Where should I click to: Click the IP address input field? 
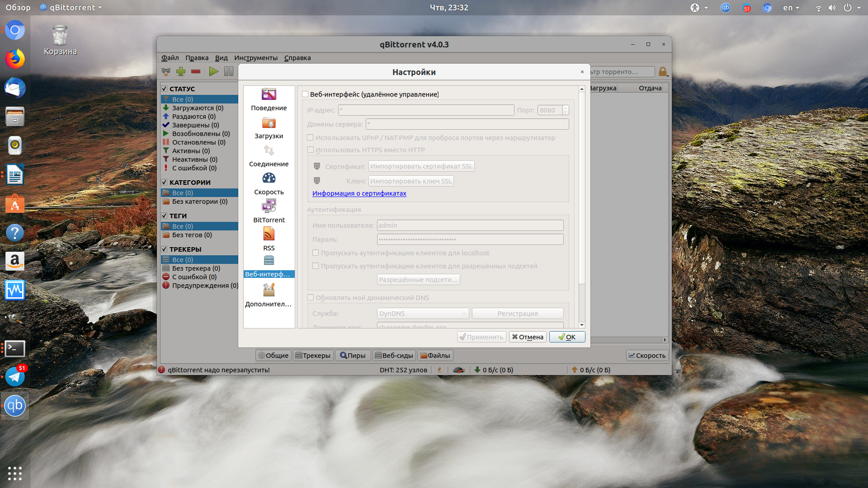click(426, 110)
